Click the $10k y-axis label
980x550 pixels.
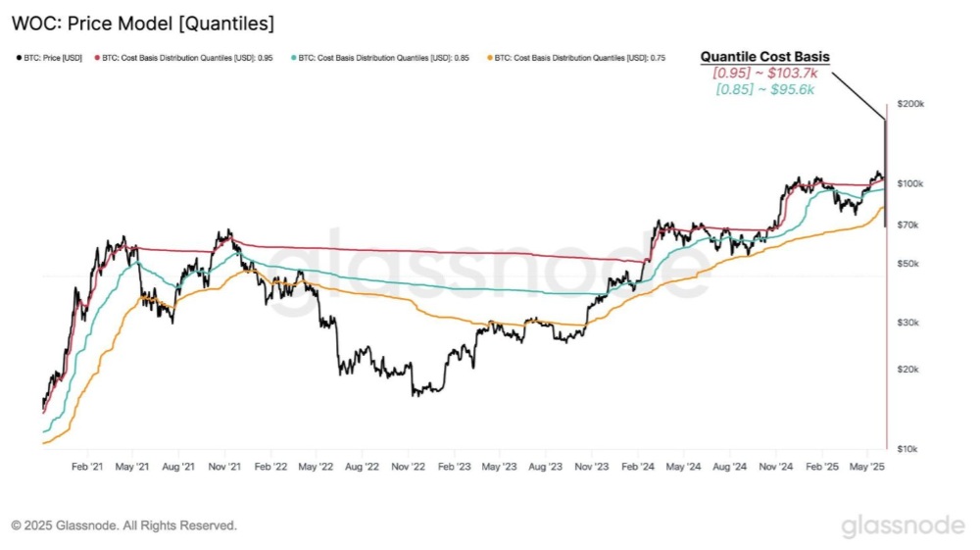[907, 449]
